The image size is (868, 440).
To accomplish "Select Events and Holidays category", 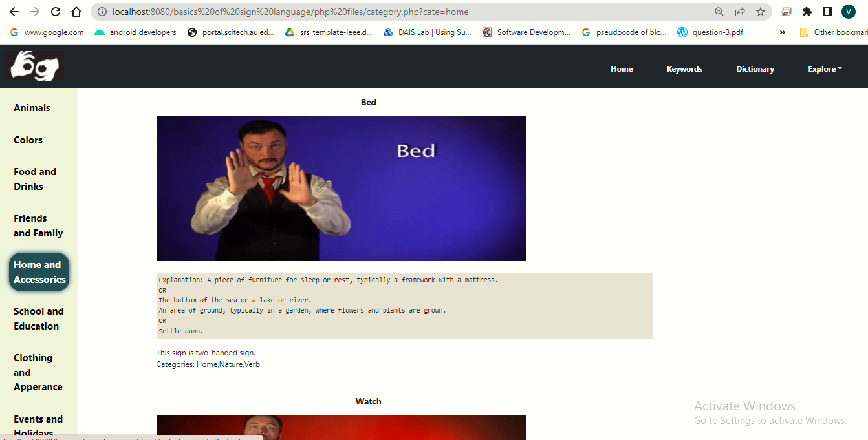I will (x=38, y=425).
